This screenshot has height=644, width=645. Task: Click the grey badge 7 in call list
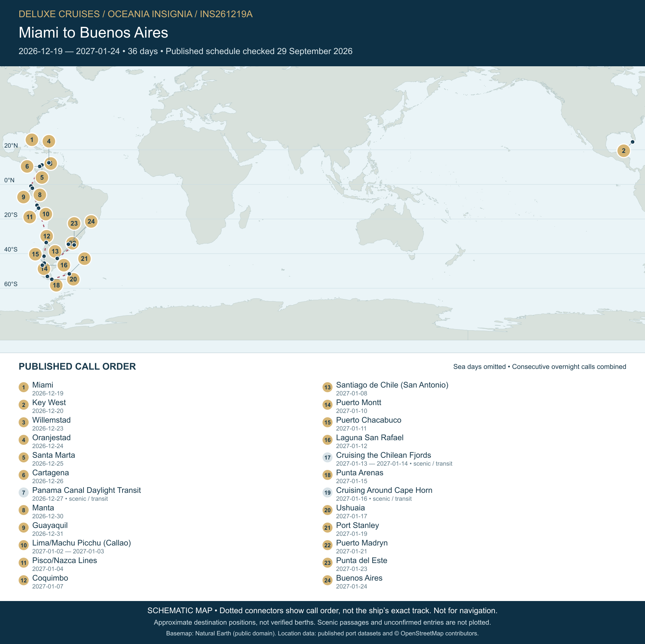pos(24,492)
